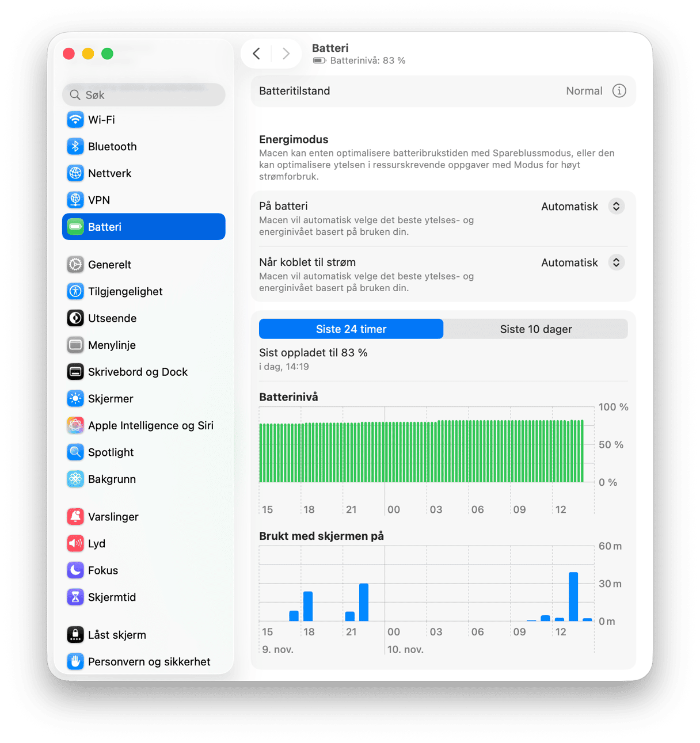Open Fokus moon settings
The image size is (700, 743).
click(x=143, y=570)
